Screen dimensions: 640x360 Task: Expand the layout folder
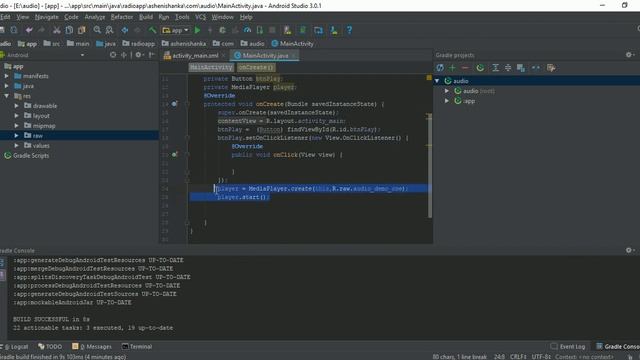pyautogui.click(x=17, y=116)
